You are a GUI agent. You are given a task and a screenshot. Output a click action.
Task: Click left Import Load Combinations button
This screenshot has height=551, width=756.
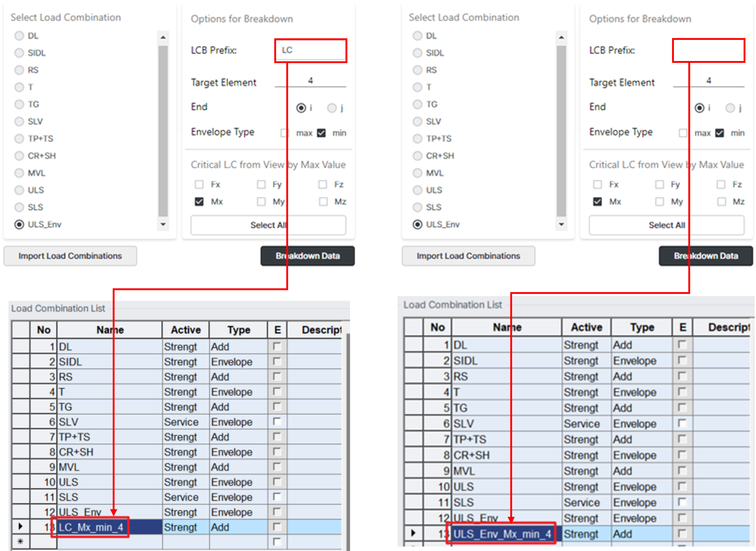click(x=70, y=256)
